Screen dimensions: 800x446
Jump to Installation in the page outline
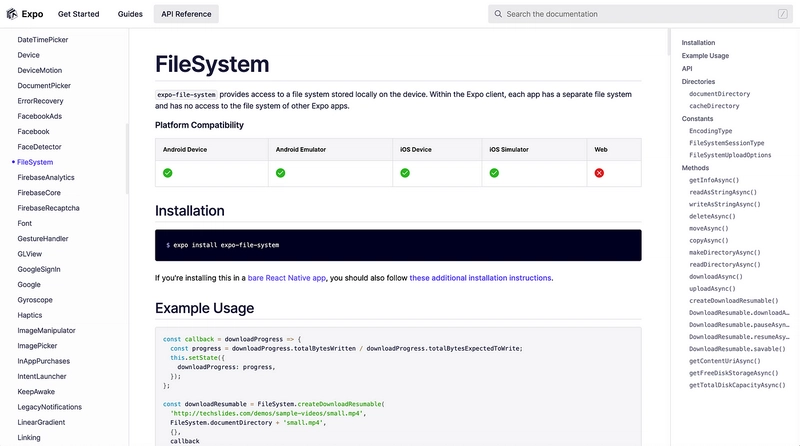click(x=698, y=43)
